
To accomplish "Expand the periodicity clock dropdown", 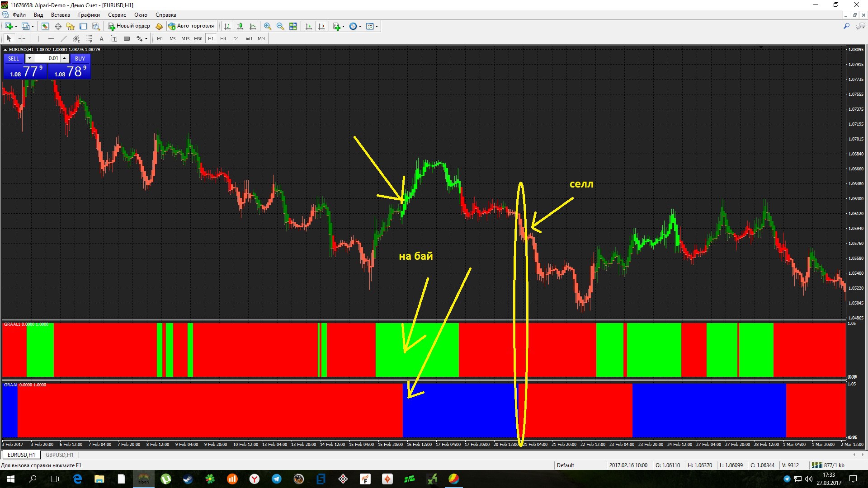I will tap(360, 26).
